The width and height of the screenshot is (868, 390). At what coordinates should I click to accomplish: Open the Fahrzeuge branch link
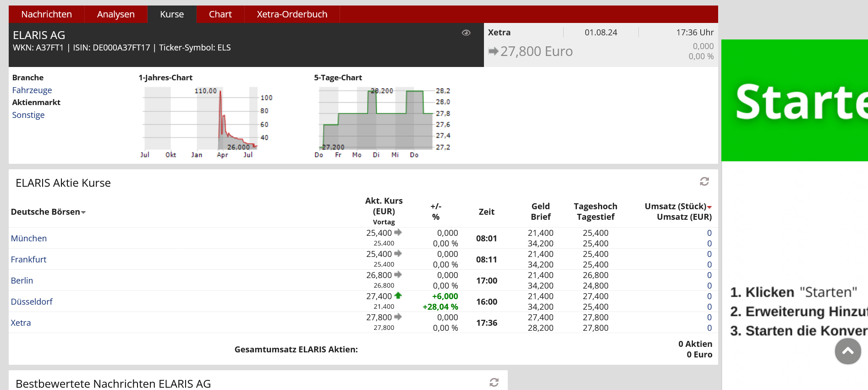coord(32,90)
